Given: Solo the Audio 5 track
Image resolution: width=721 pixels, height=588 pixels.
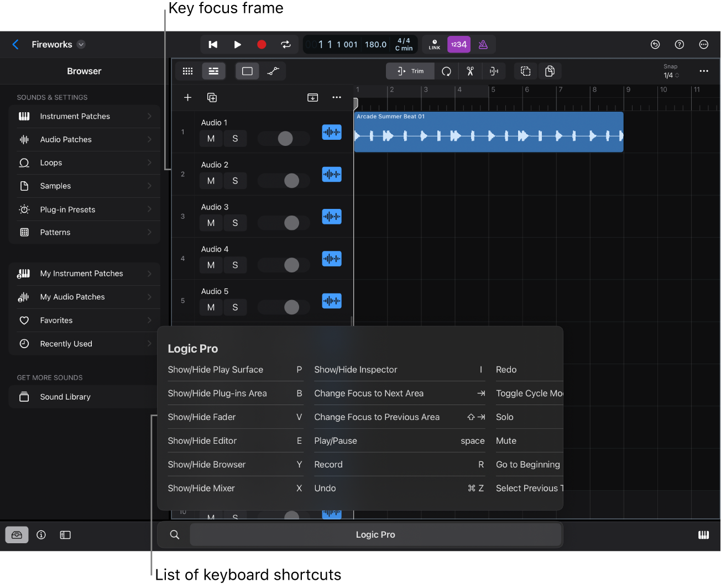Looking at the screenshot, I should tap(235, 307).
